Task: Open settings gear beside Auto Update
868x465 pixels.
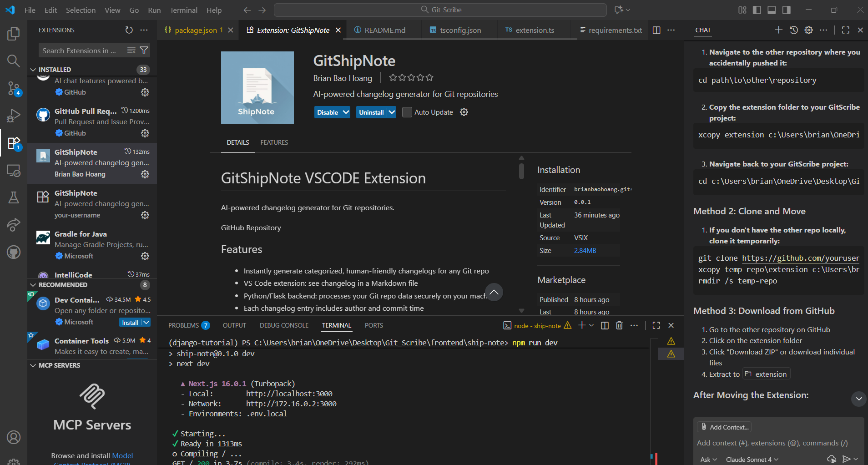Action: coord(464,112)
